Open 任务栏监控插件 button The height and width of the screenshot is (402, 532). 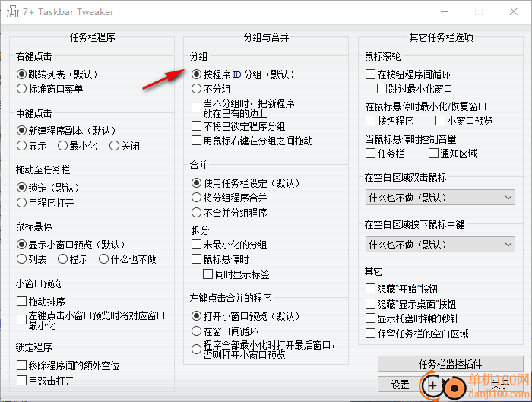pos(451,364)
